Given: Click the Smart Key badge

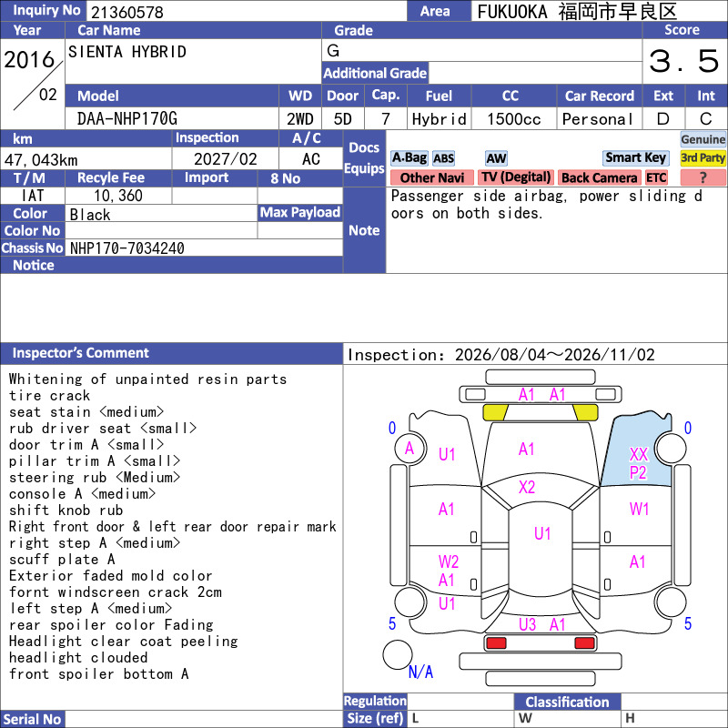Looking at the screenshot, I should [635, 157].
